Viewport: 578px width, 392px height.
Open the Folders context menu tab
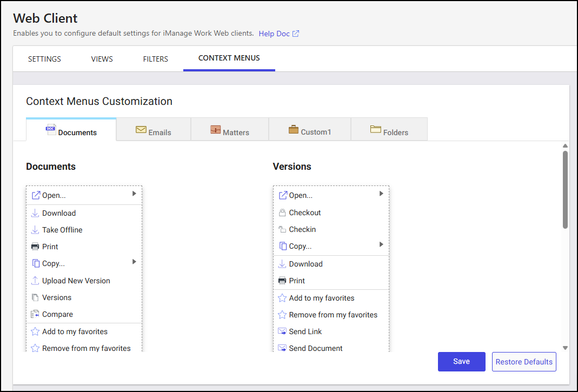[x=389, y=130]
